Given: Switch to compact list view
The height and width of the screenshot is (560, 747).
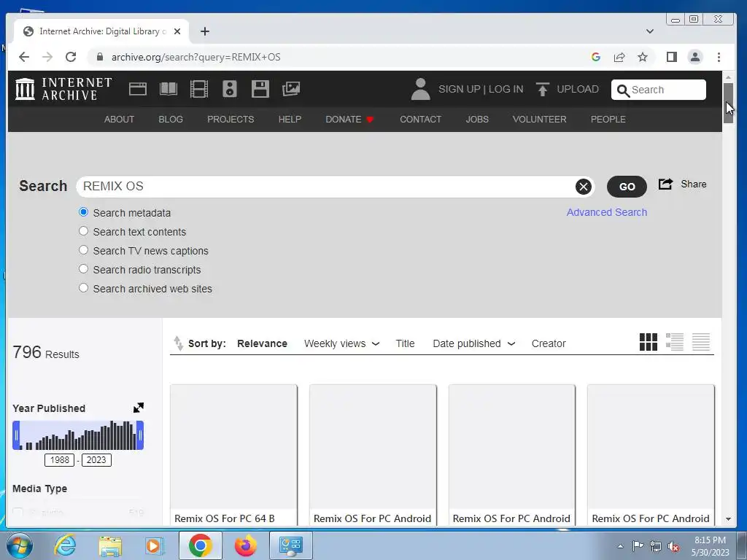Looking at the screenshot, I should coord(701,342).
